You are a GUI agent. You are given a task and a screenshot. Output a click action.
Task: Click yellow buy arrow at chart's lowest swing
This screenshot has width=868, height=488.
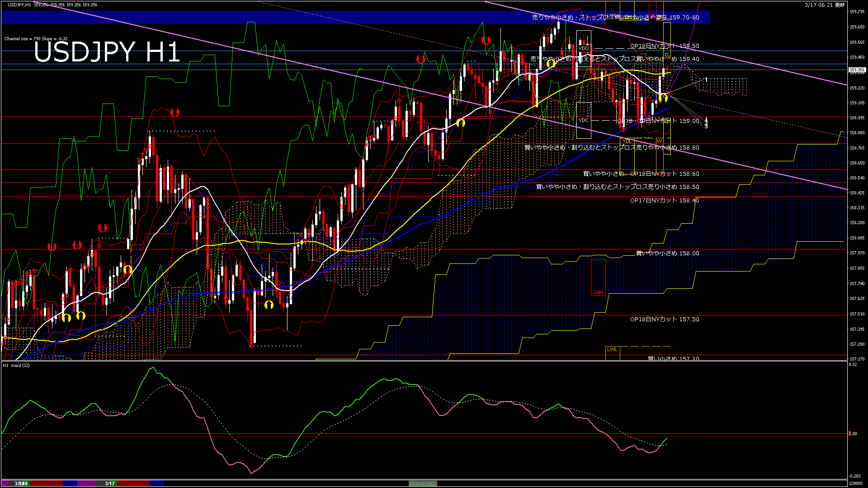pyautogui.click(x=269, y=305)
